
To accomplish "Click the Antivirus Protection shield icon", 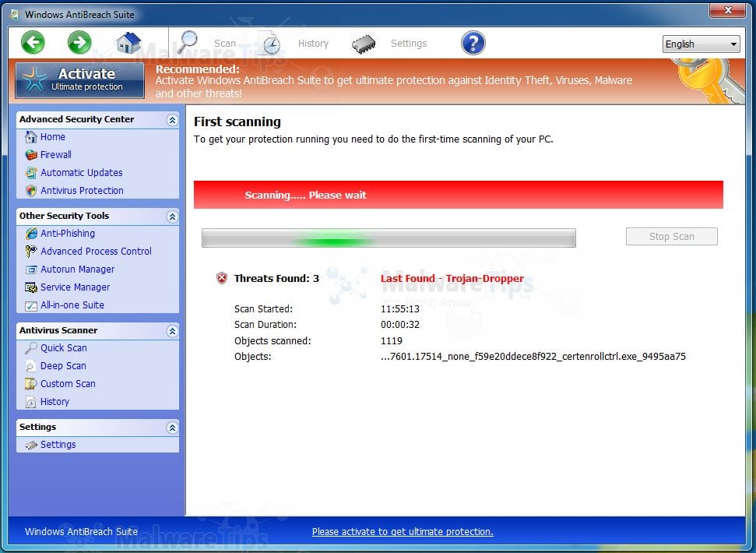I will coord(31,191).
